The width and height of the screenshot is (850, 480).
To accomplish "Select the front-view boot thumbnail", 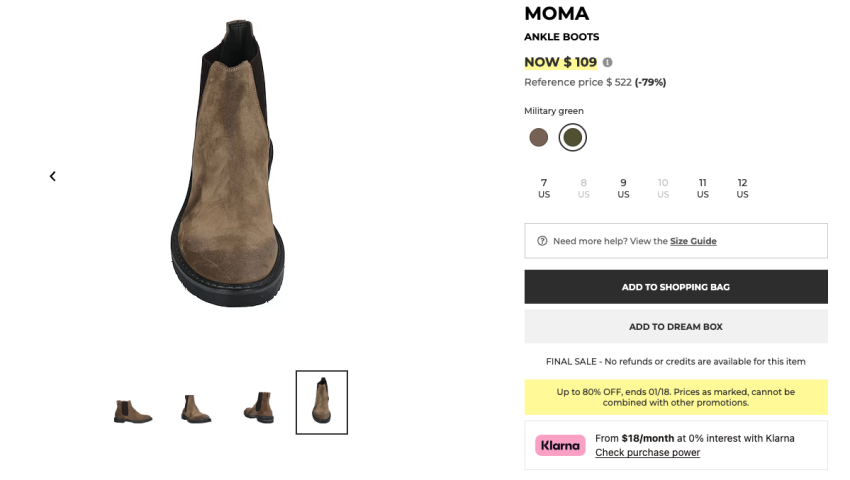I will [321, 402].
